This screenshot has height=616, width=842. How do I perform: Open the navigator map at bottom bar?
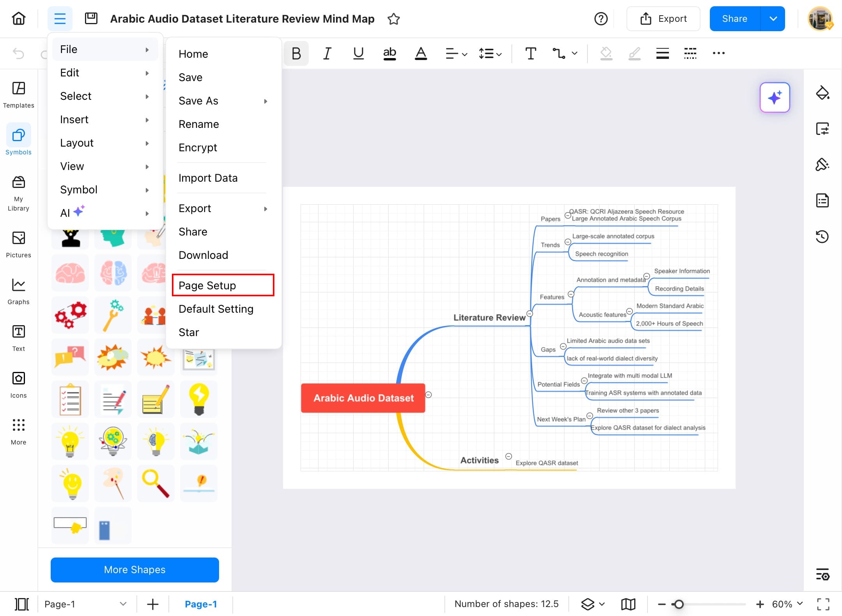[x=628, y=604]
